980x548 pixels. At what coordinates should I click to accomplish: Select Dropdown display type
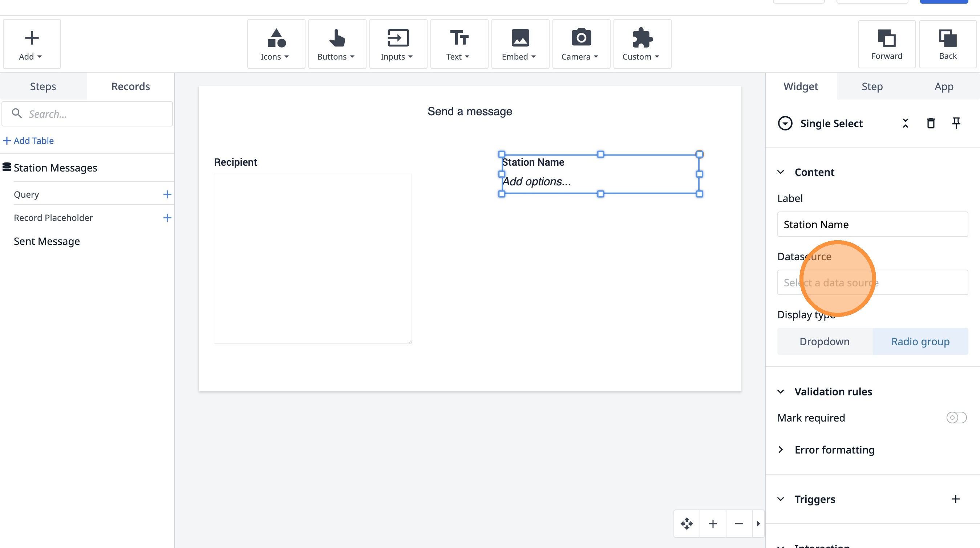tap(825, 341)
